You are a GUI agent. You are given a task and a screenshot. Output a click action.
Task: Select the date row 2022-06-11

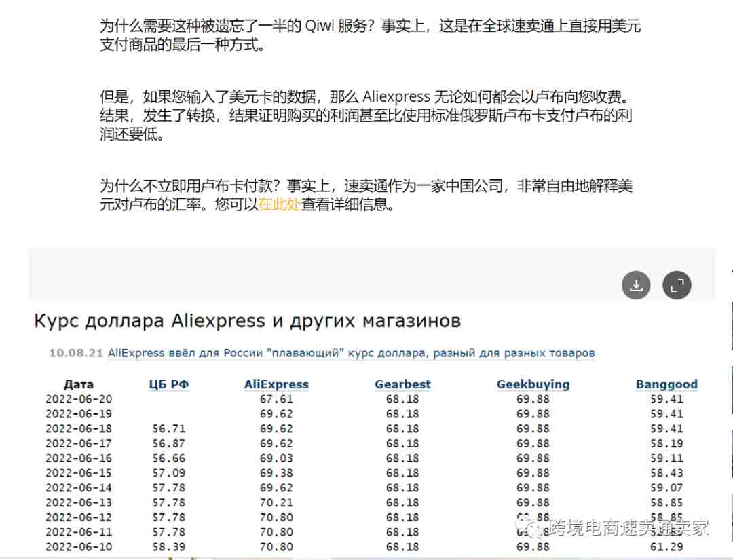[79, 532]
